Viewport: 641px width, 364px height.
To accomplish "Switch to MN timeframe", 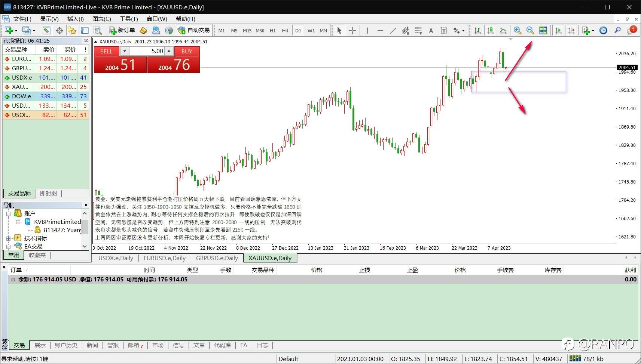I will (323, 31).
